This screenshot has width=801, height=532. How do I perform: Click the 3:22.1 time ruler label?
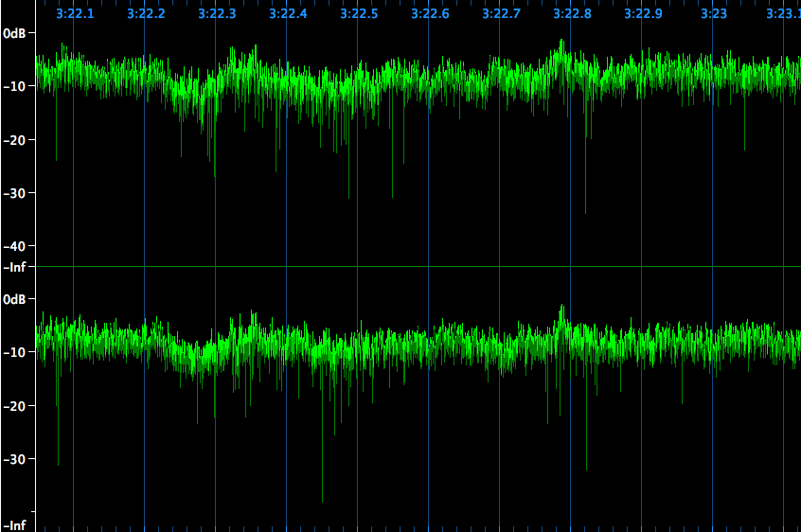pyautogui.click(x=75, y=14)
